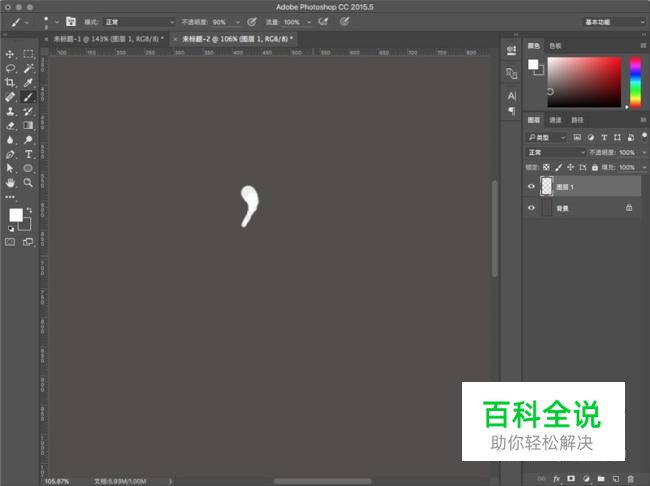Select the Zoom tool
This screenshot has height=486, width=650.
click(x=28, y=182)
